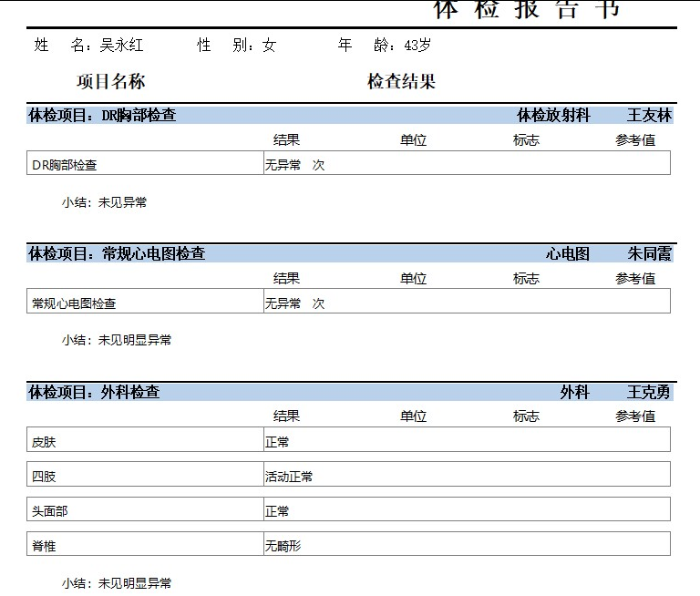Click the 心电图 department label
Screen dimensions: 700x596
tap(568, 253)
